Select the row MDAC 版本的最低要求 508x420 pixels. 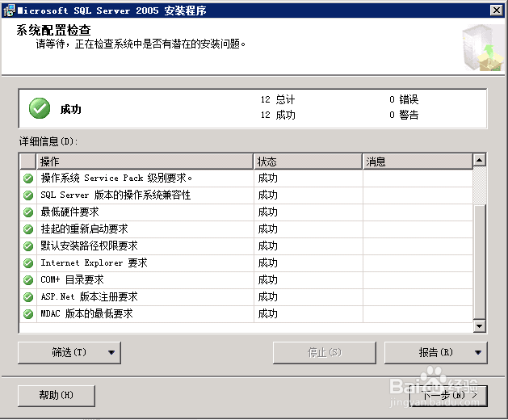point(246,313)
